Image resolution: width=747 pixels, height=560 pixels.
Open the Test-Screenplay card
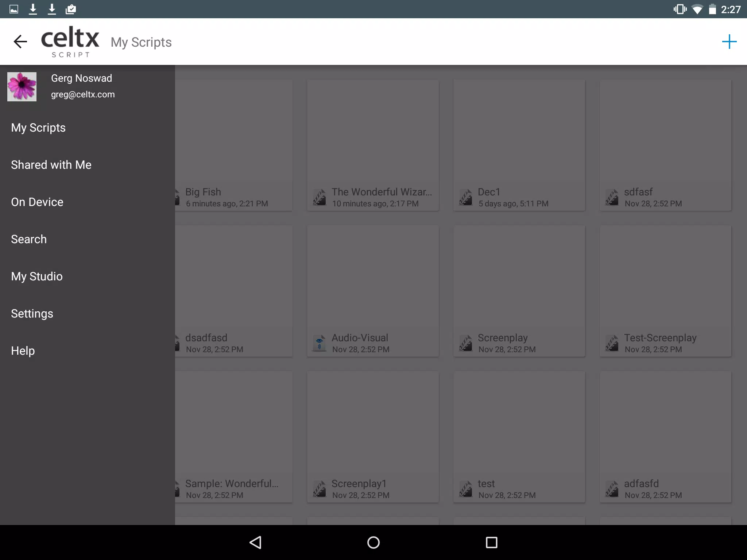665,291
